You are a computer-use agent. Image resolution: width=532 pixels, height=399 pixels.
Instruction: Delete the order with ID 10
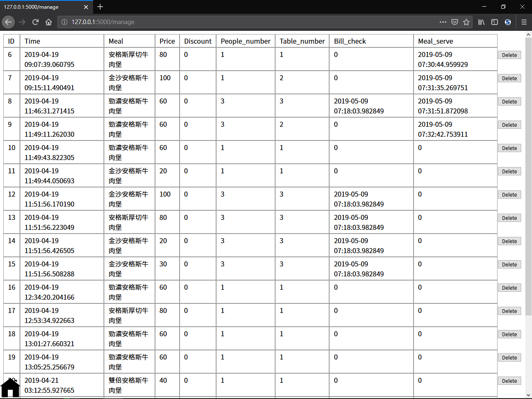click(x=510, y=148)
